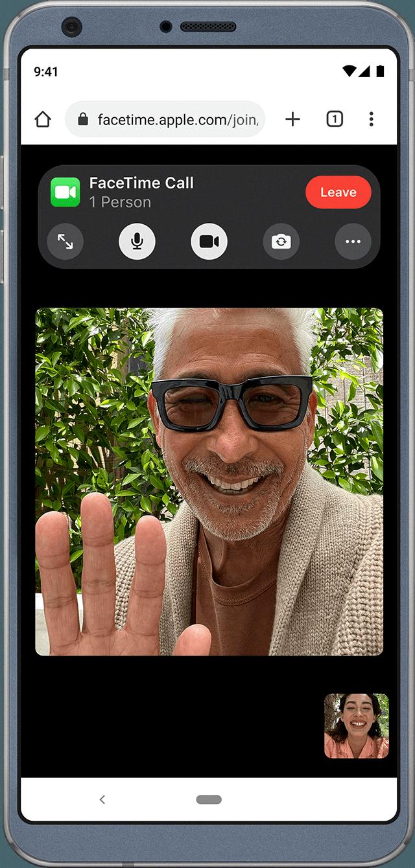
Task: Mute the microphone
Action: click(x=137, y=242)
